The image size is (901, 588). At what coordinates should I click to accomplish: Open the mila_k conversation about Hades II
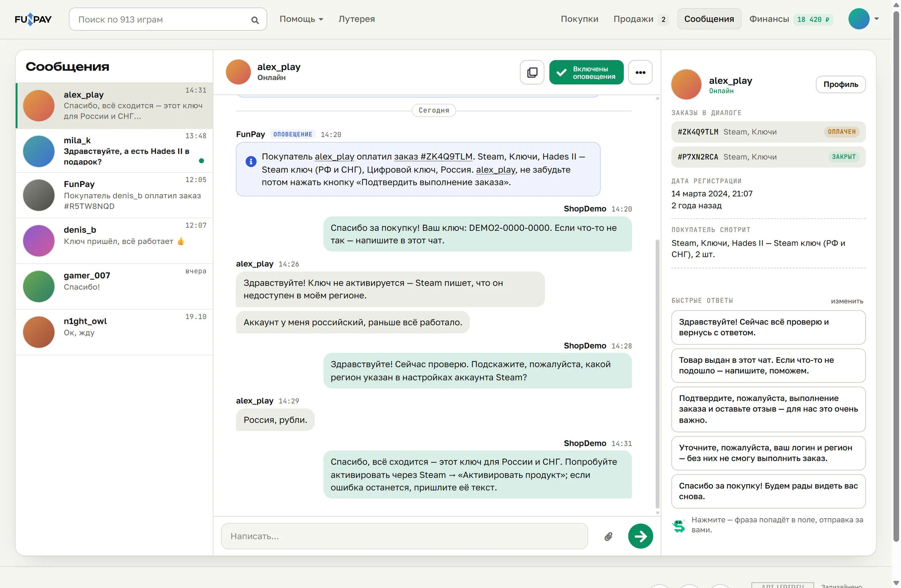point(114,151)
